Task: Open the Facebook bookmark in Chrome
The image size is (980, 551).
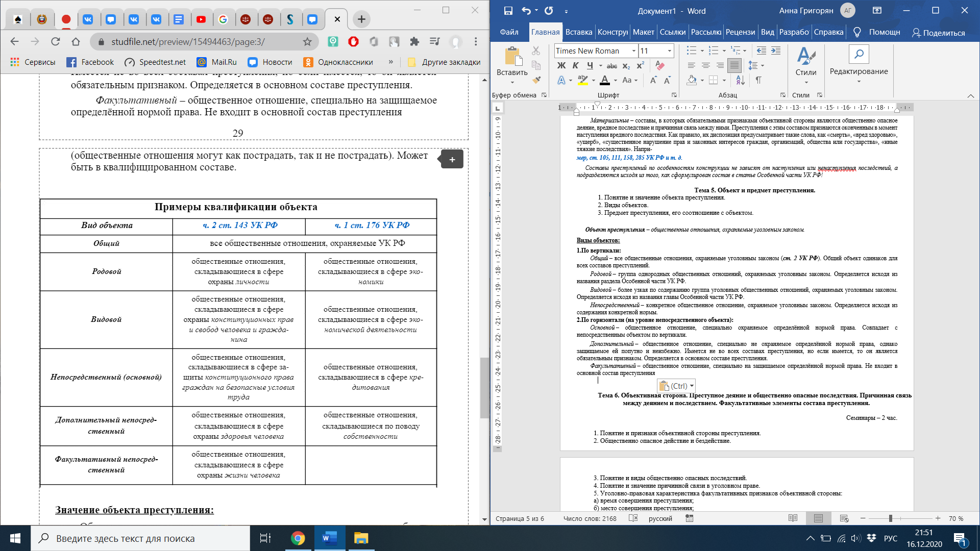Action: pos(90,62)
